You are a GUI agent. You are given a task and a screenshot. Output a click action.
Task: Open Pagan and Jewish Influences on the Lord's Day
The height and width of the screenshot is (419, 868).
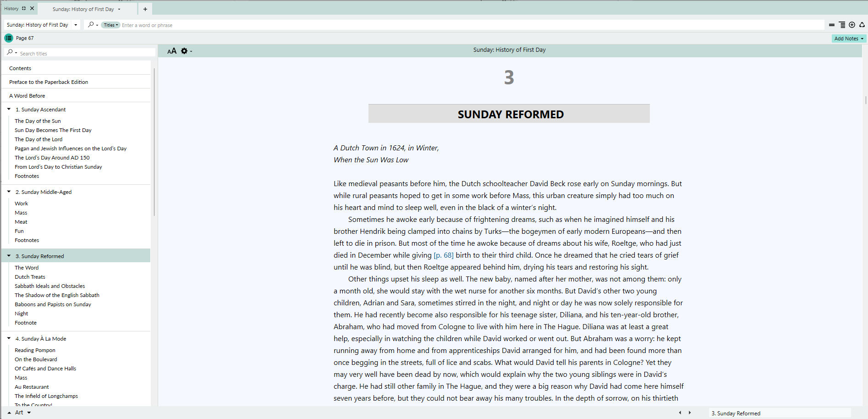click(71, 149)
